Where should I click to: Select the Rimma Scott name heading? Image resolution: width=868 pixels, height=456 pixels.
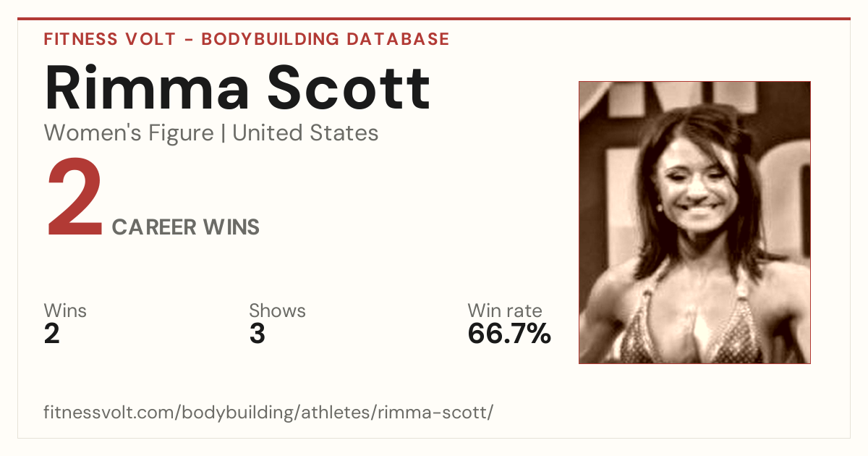(x=237, y=88)
